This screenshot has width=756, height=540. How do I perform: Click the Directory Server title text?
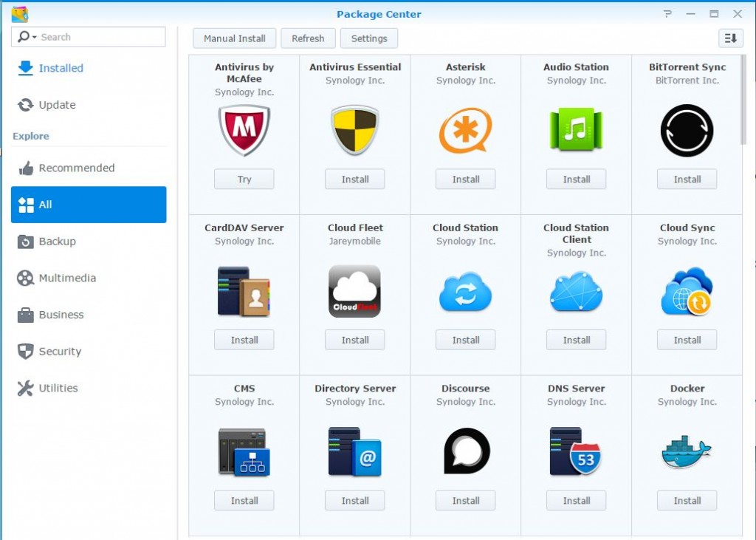pyautogui.click(x=355, y=389)
